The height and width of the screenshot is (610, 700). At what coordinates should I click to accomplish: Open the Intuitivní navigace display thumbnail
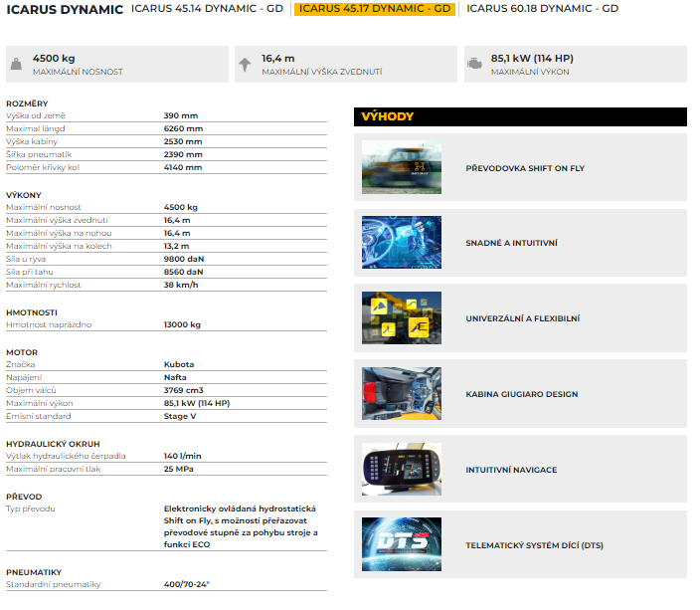402,469
